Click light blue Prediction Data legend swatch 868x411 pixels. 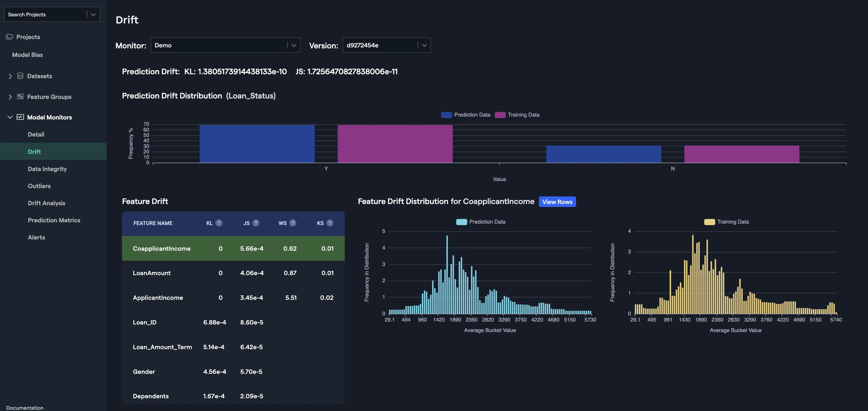tap(461, 222)
